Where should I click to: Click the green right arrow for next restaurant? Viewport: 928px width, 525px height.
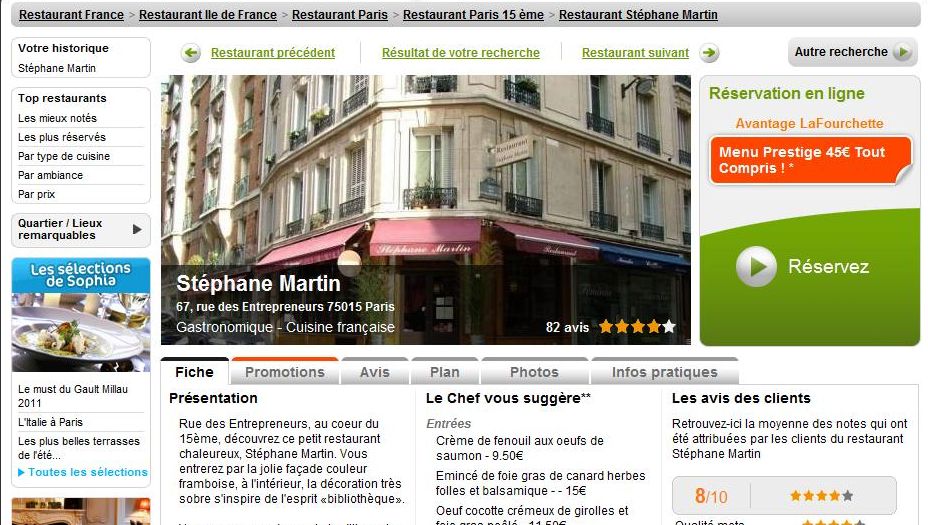click(709, 53)
